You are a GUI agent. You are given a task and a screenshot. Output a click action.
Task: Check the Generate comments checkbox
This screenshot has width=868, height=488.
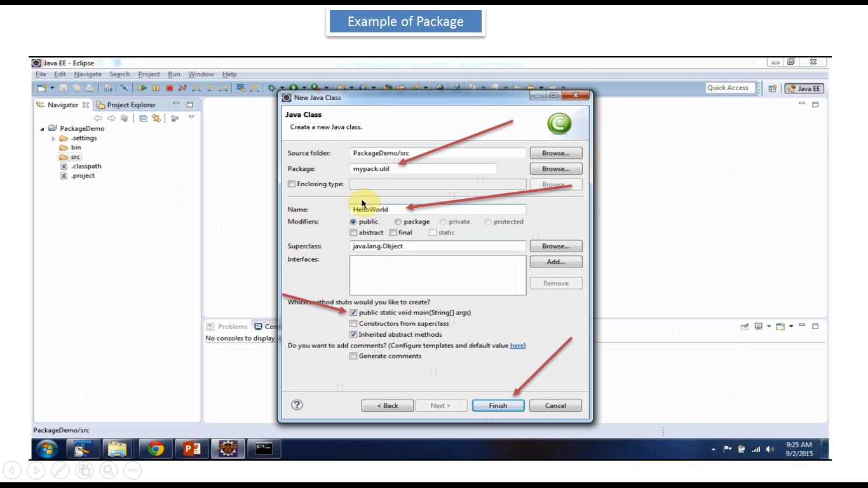353,356
